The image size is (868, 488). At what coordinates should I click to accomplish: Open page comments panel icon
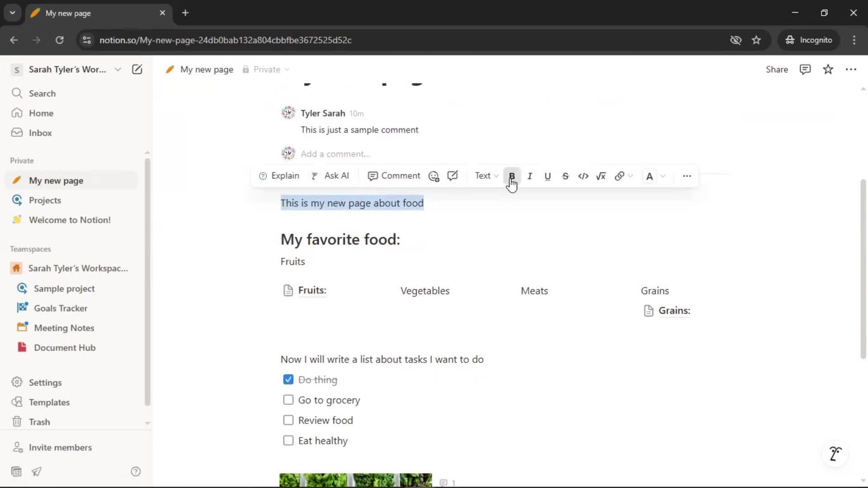pos(805,70)
